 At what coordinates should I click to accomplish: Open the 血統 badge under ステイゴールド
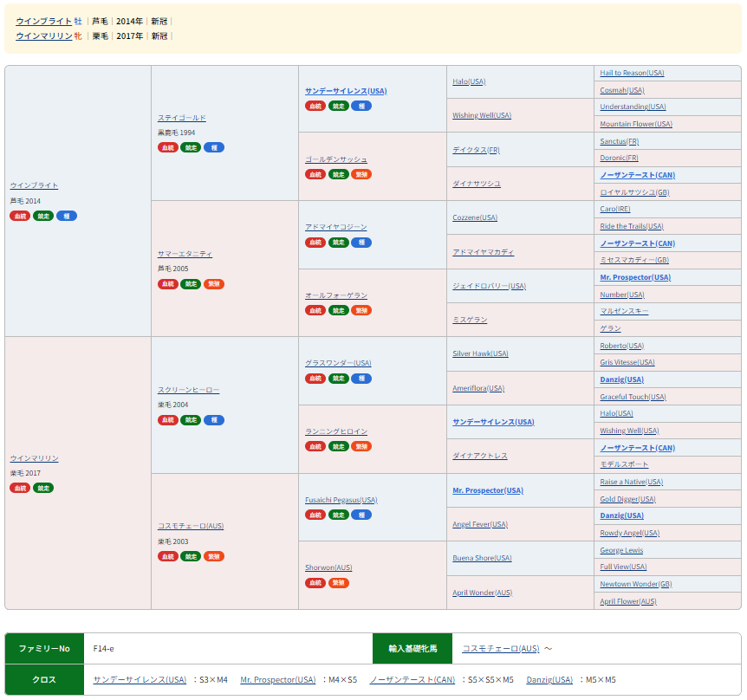(x=168, y=147)
